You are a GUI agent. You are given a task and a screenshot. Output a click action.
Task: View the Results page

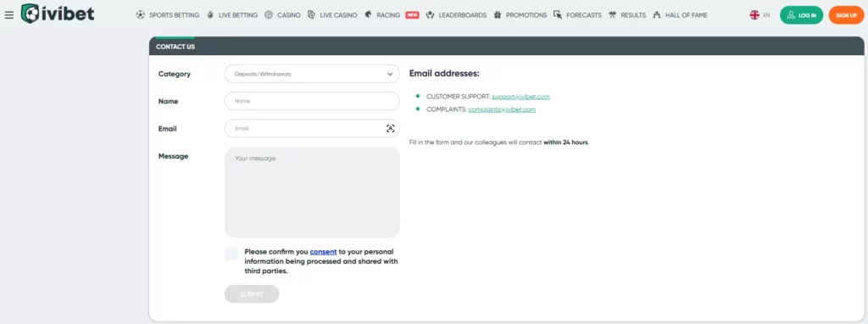coord(633,15)
